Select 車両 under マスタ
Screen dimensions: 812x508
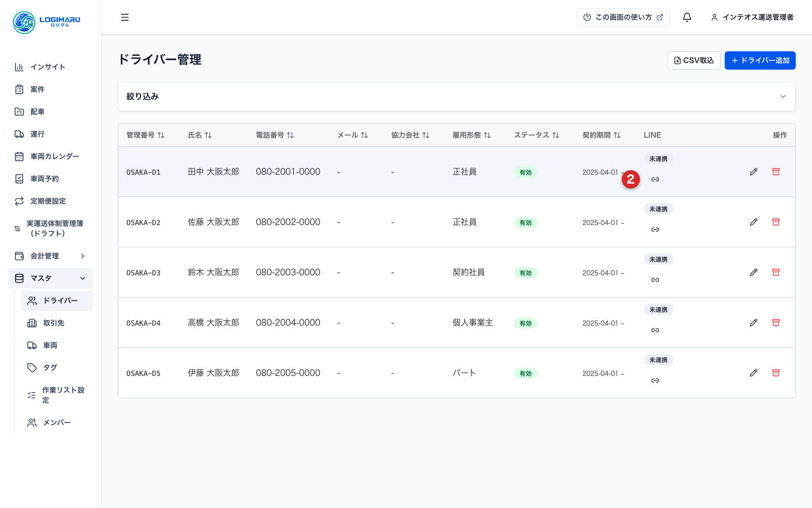click(57, 345)
